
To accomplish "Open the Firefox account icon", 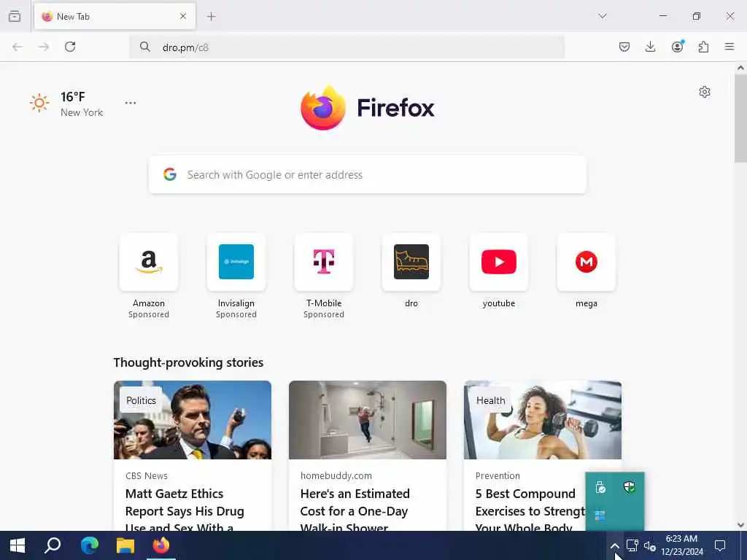I will [677, 47].
